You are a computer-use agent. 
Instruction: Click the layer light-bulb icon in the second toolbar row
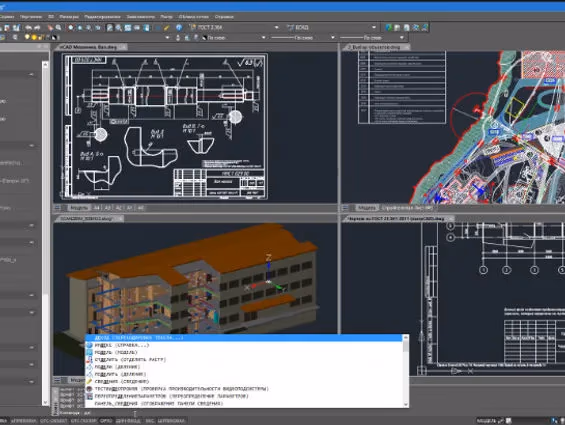[x=27, y=37]
